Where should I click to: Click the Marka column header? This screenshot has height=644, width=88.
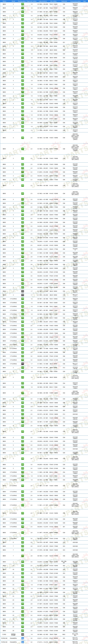tap(5, 1)
